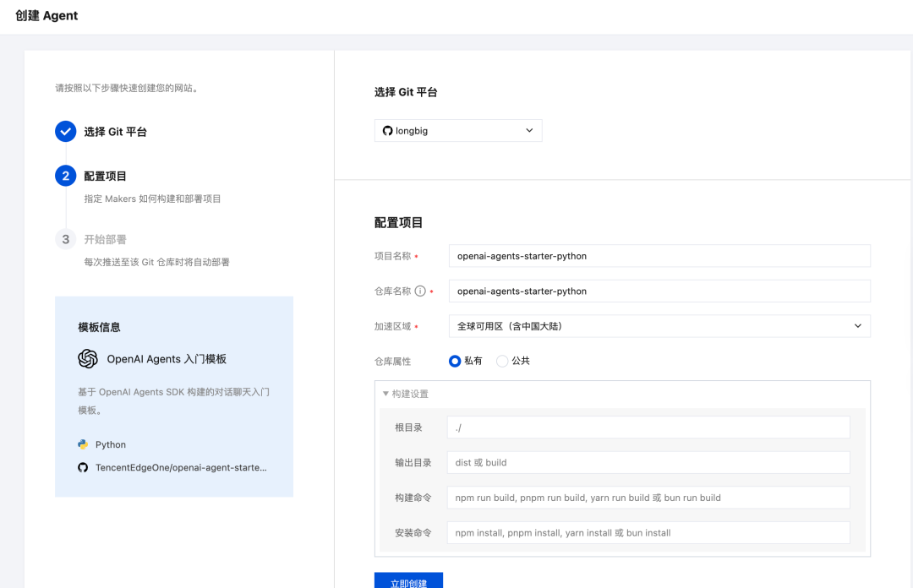Click the 安装命令 input field
Image resolution: width=913 pixels, height=588 pixels.
coord(648,533)
